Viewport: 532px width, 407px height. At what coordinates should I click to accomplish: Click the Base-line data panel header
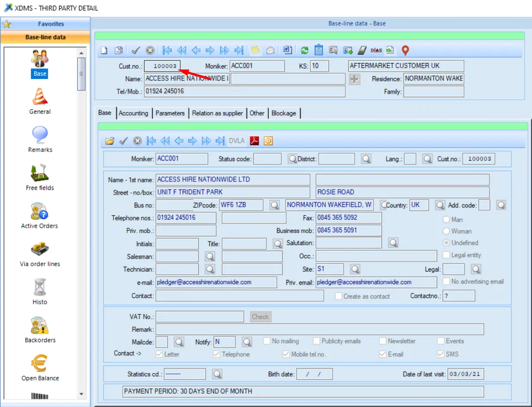pos(45,37)
